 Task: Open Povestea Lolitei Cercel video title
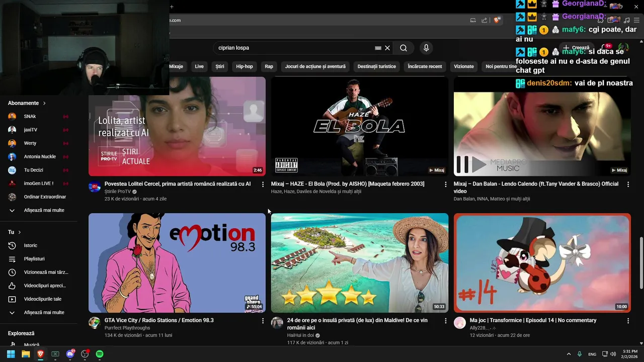pyautogui.click(x=178, y=184)
